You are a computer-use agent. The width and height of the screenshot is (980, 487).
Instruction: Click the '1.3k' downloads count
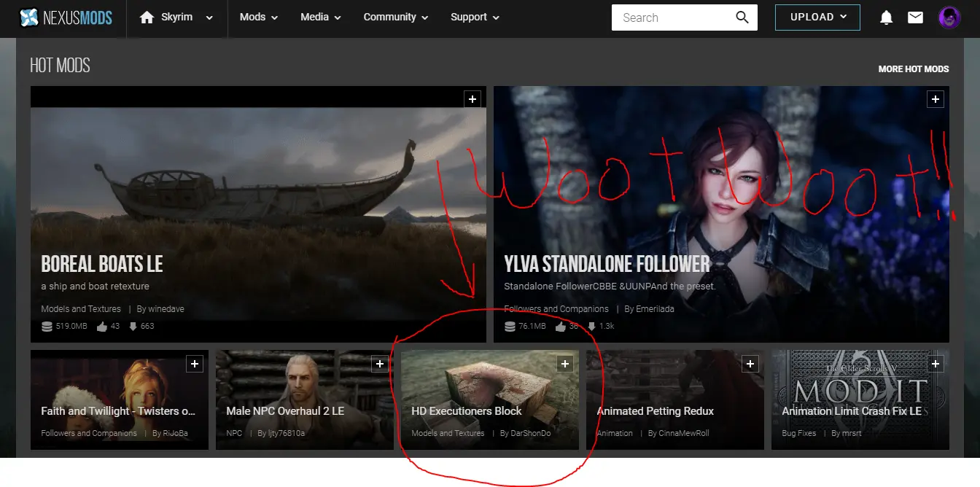[607, 327]
